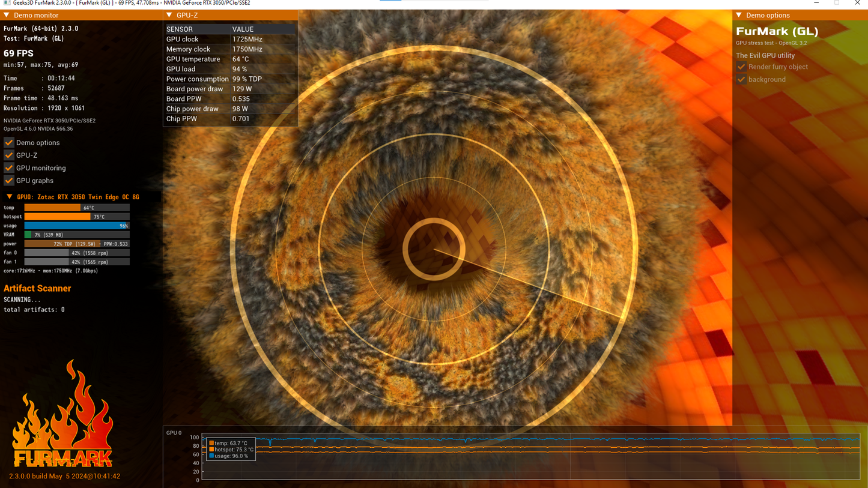Close the FurMark window

[x=857, y=3]
